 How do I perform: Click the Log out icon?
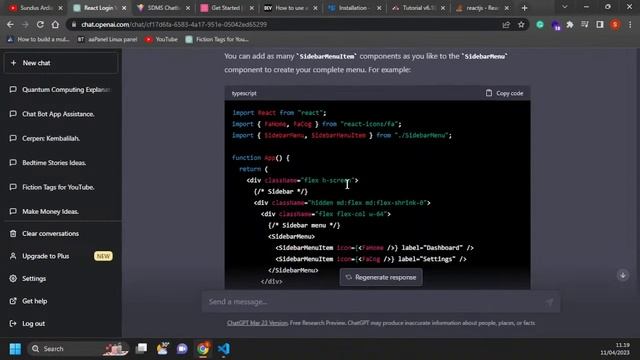(x=13, y=323)
